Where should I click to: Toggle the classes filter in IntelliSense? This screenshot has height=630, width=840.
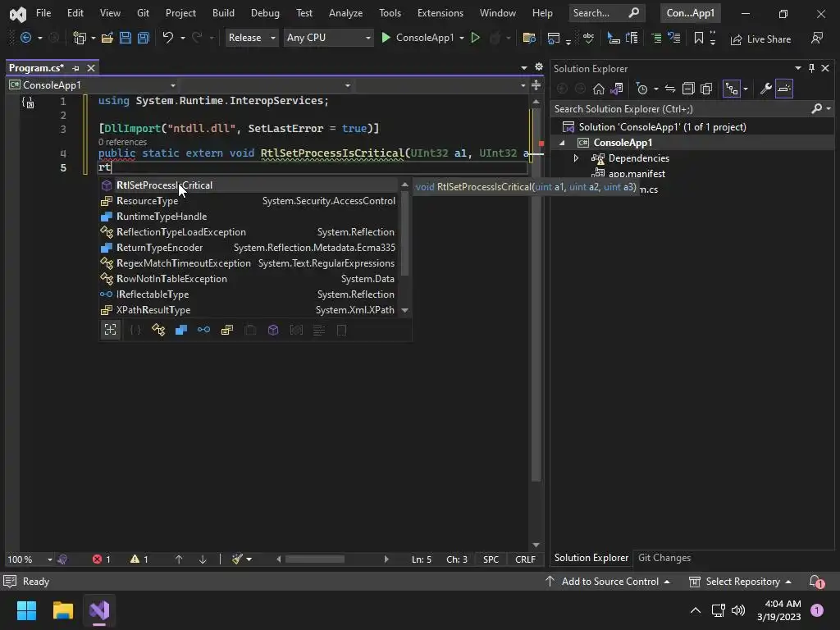pos(158,330)
